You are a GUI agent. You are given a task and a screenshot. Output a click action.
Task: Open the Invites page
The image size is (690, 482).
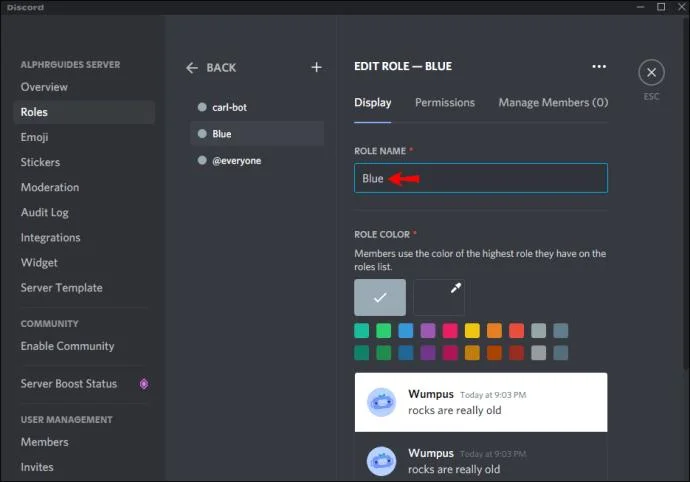37,467
